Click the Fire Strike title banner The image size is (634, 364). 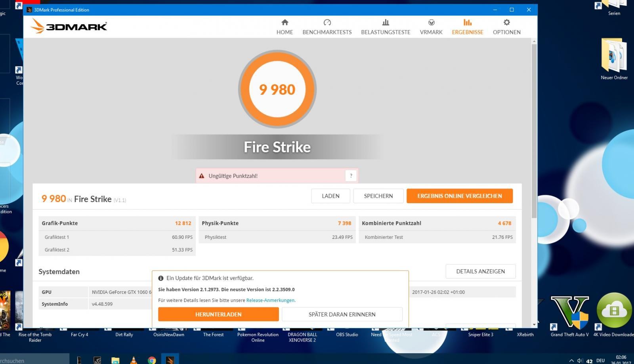point(277,147)
